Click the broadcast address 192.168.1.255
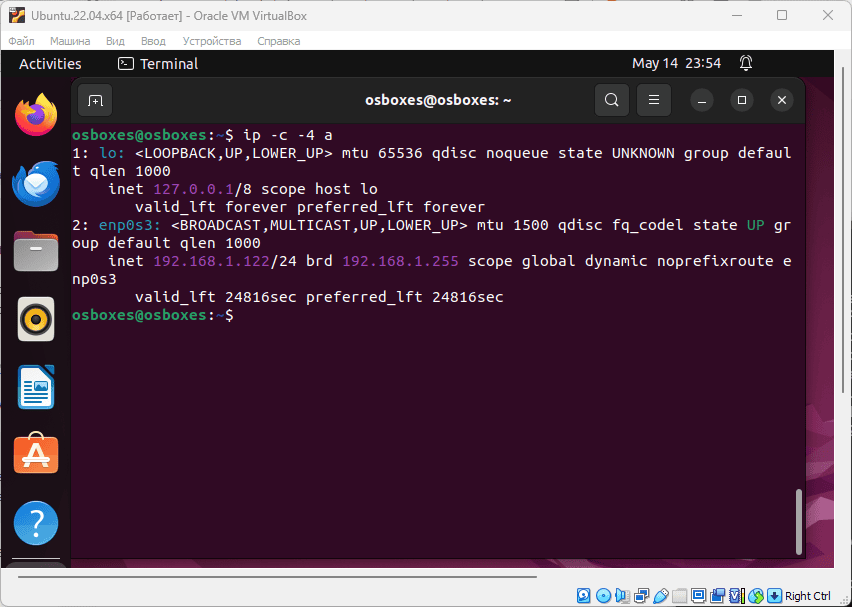Screen dimensions: 852x607 400,261
